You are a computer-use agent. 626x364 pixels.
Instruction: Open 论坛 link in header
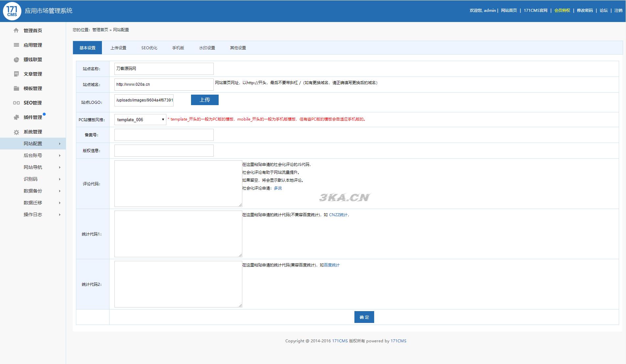click(604, 11)
